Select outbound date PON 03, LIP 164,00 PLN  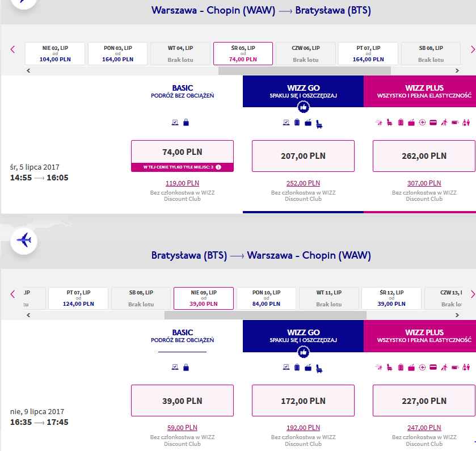[x=118, y=53]
